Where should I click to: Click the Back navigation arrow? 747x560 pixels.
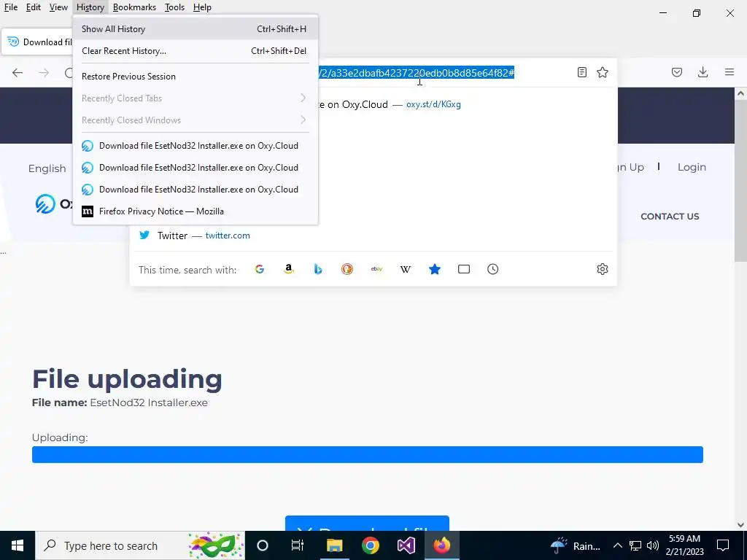pyautogui.click(x=18, y=72)
